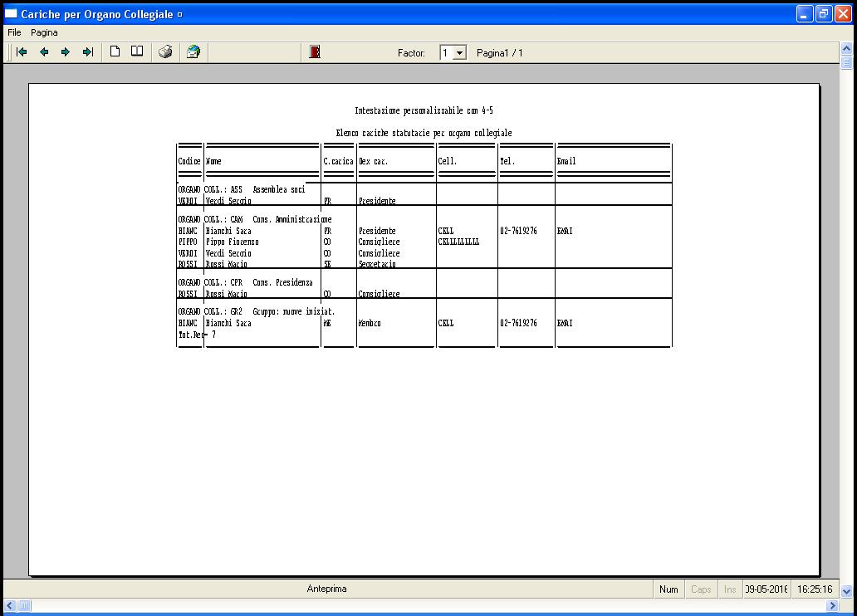Click the 'Cell.' column header
The height and width of the screenshot is (616, 857).
447,161
